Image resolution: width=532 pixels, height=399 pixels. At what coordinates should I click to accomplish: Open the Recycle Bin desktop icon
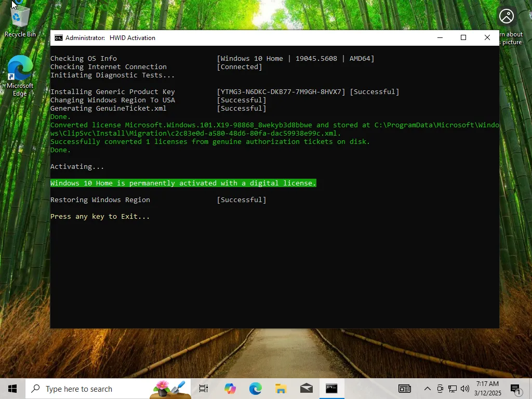(x=20, y=20)
